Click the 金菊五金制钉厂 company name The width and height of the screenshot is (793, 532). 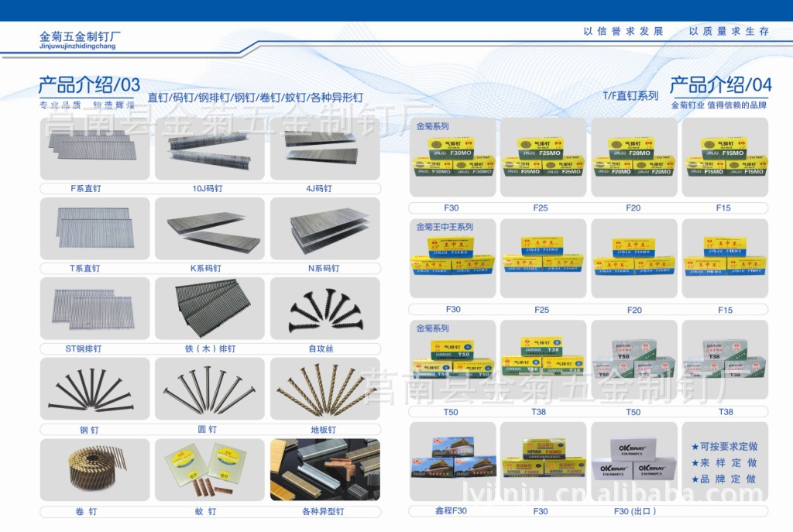(x=80, y=36)
